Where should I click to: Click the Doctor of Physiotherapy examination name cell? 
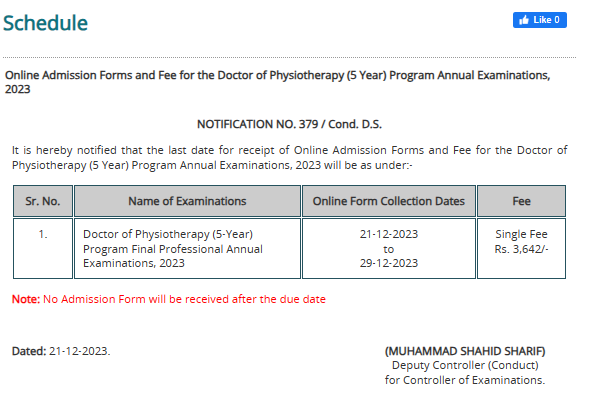click(x=173, y=249)
